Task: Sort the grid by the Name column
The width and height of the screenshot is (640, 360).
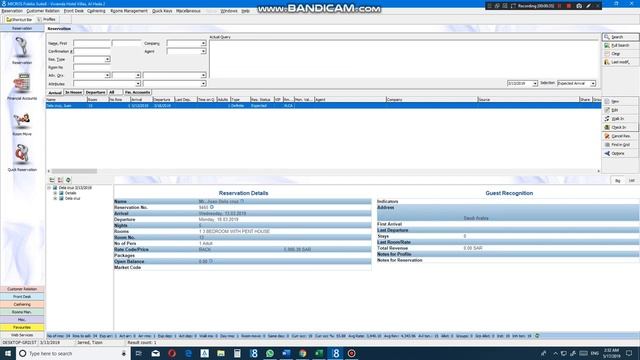Action: [x=66, y=100]
